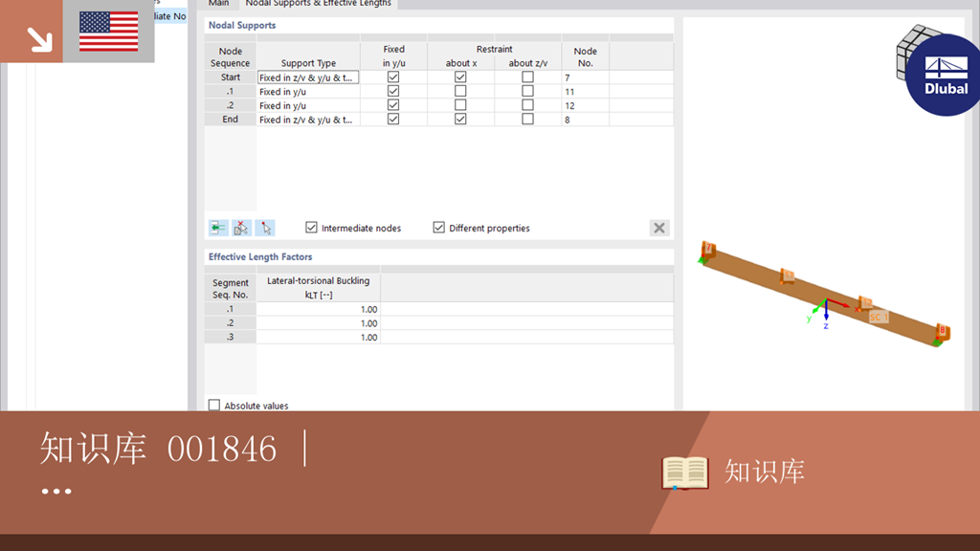Open the Start row Support Type dropdown

[x=308, y=77]
